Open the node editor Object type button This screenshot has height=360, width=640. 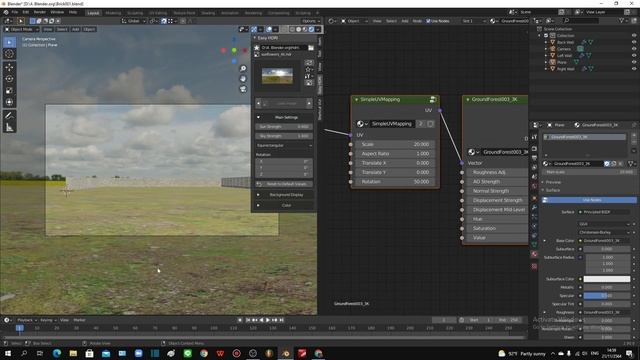[354, 21]
